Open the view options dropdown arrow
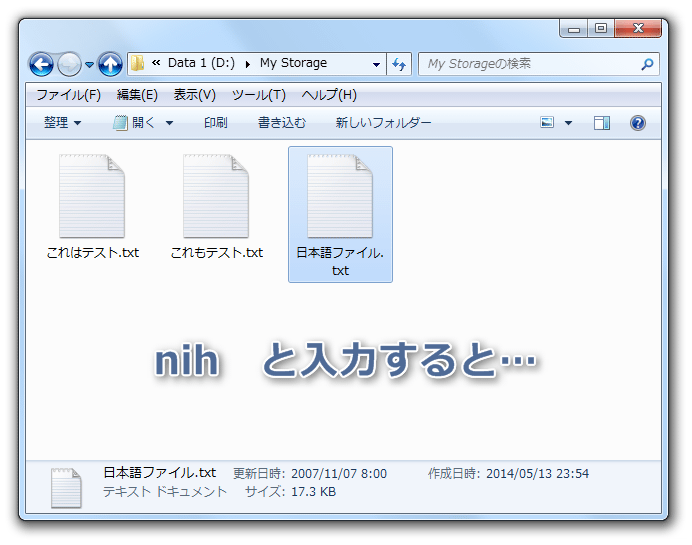 pyautogui.click(x=568, y=123)
